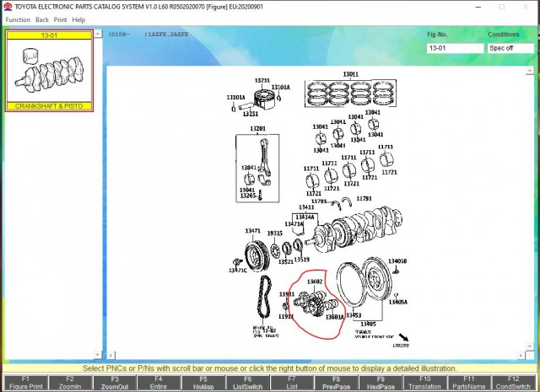This screenshot has height=392, width=540.
Task: Select PNC 13521 label
Action: (x=286, y=262)
